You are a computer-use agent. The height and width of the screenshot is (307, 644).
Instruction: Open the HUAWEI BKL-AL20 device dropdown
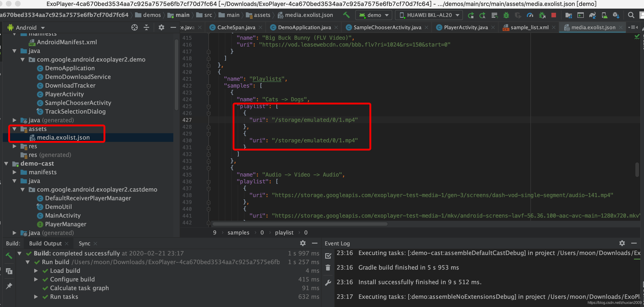pyautogui.click(x=429, y=15)
